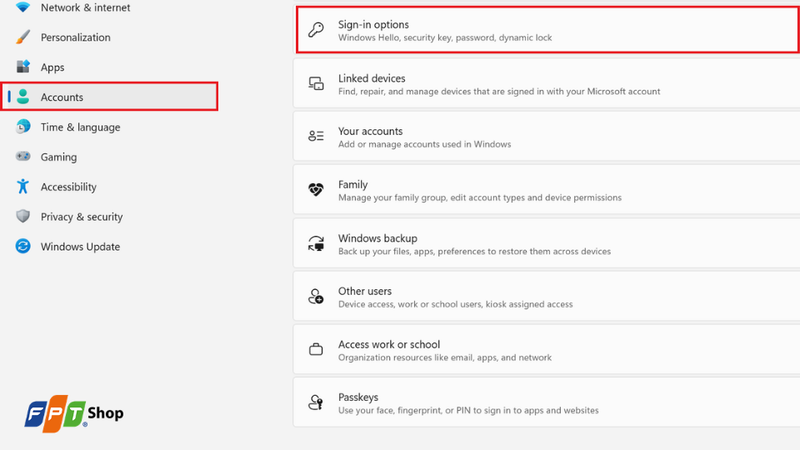Viewport: 800px width, 450px height.
Task: Open Network & internet settings
Action: [85, 8]
